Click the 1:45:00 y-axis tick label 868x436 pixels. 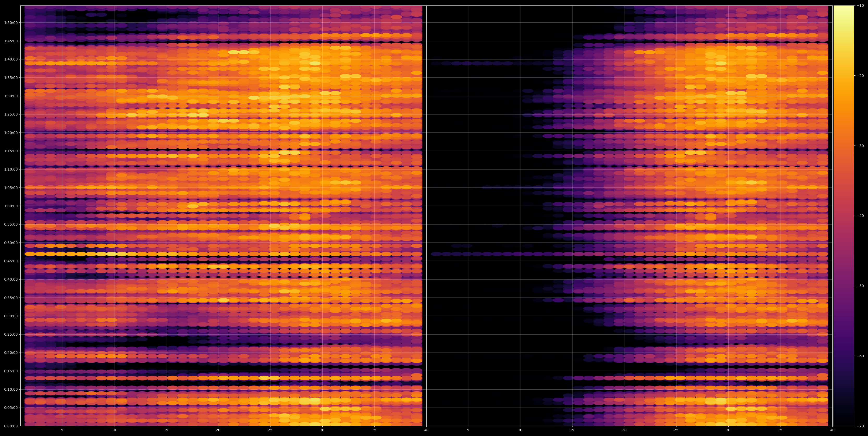pyautogui.click(x=11, y=41)
